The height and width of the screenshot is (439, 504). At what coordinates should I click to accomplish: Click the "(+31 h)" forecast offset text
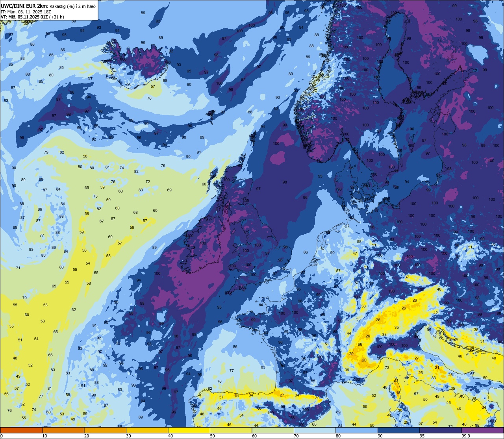click(56, 17)
